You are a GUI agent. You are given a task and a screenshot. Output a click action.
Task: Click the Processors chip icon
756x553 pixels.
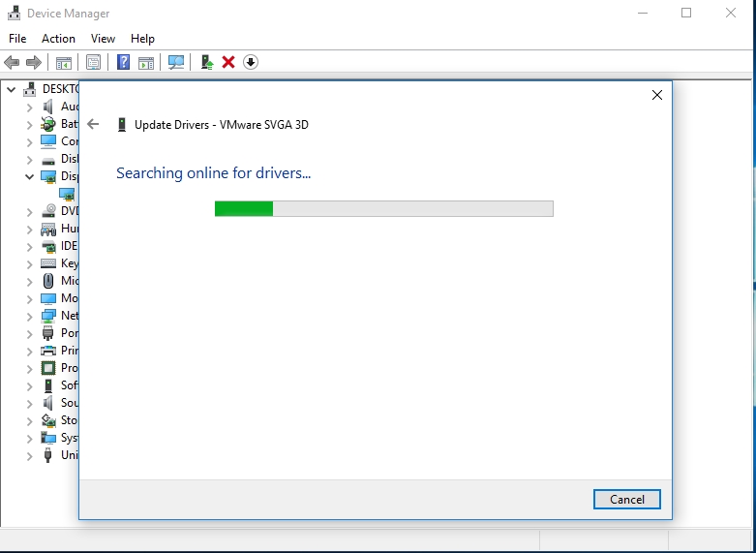click(48, 368)
